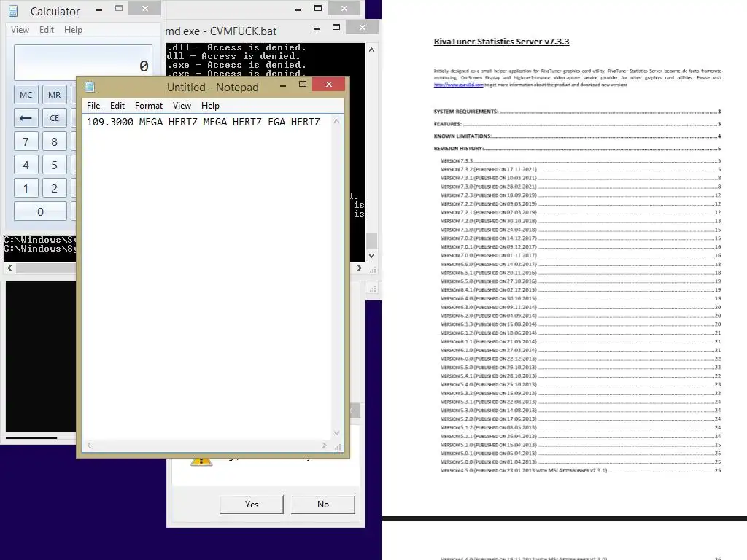
Task: Jump to Version 5.0.0 entry in contents
Action: [581, 462]
